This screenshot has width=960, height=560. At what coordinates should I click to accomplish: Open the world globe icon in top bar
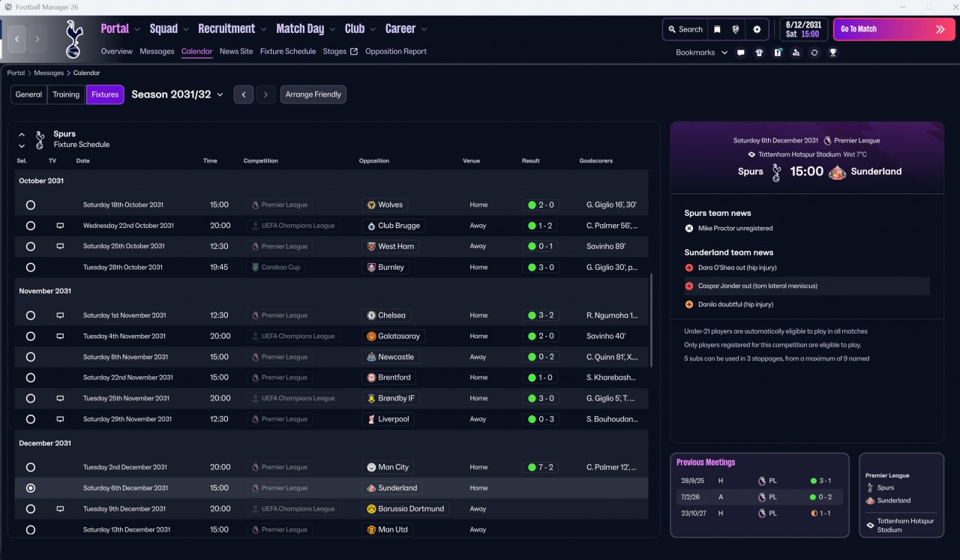pos(736,29)
